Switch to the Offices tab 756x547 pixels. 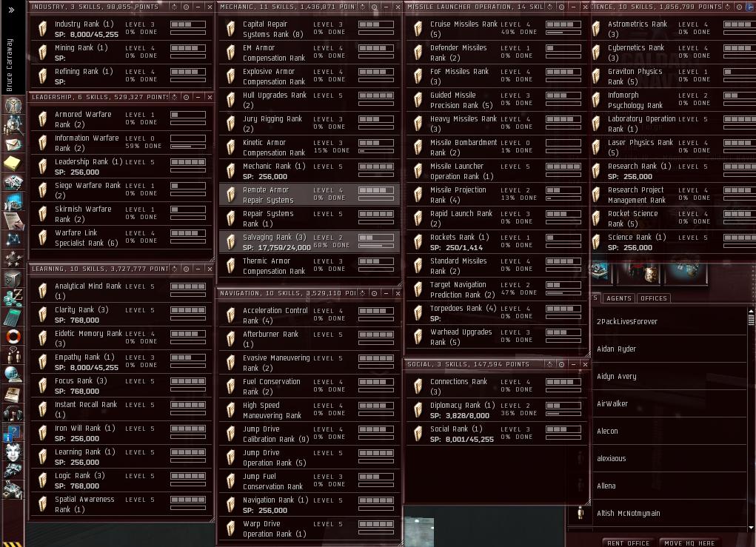(x=653, y=298)
